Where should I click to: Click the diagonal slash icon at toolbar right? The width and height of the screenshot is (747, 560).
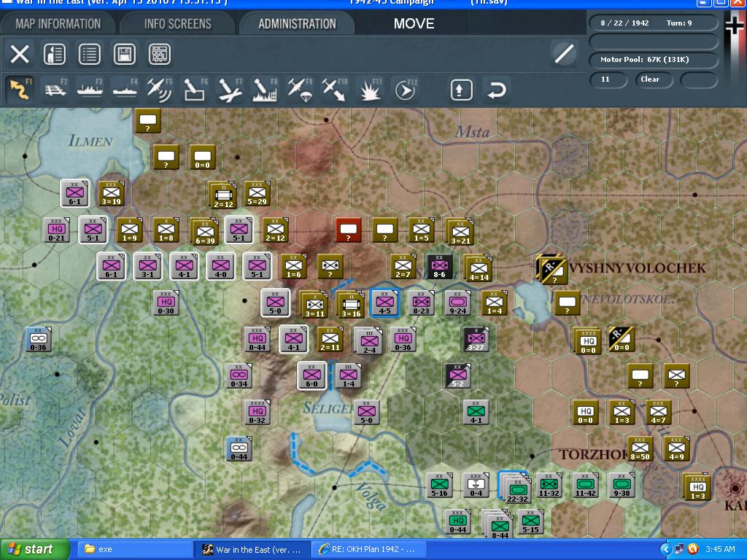click(565, 54)
